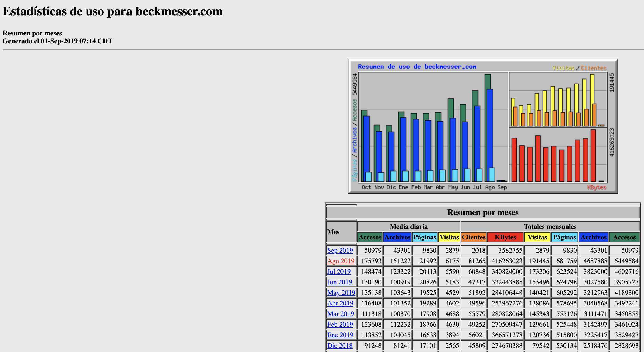Image resolution: width=644 pixels, height=352 pixels.
Task: Open the Sep 2019 monthly report
Action: (x=340, y=250)
